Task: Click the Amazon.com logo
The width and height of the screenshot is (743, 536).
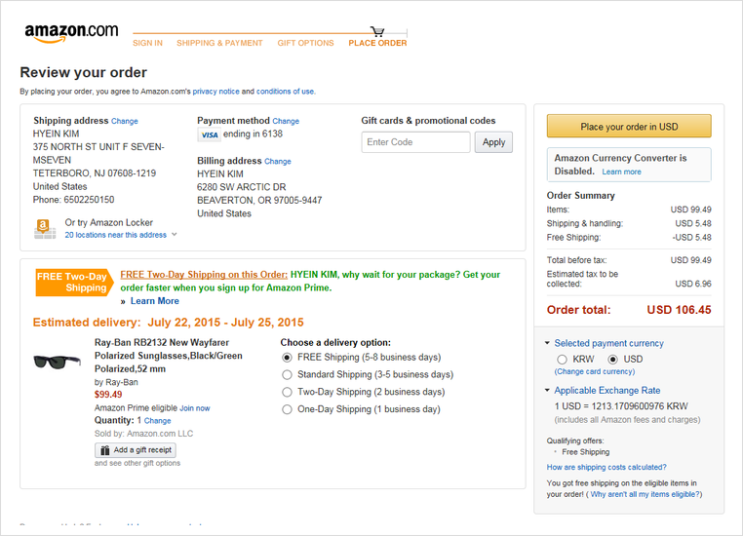Action: click(71, 32)
